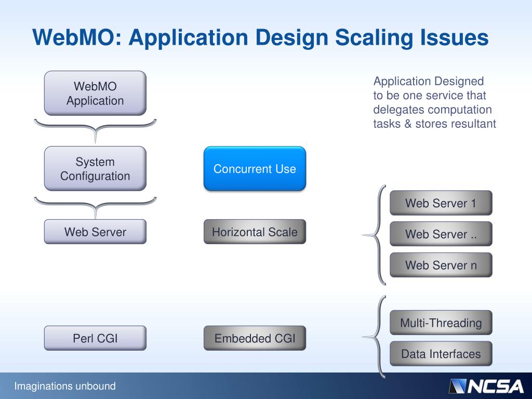The height and width of the screenshot is (399, 532).
Task: Click the 'Imaginations unbound' footer text
Action: [x=65, y=386]
